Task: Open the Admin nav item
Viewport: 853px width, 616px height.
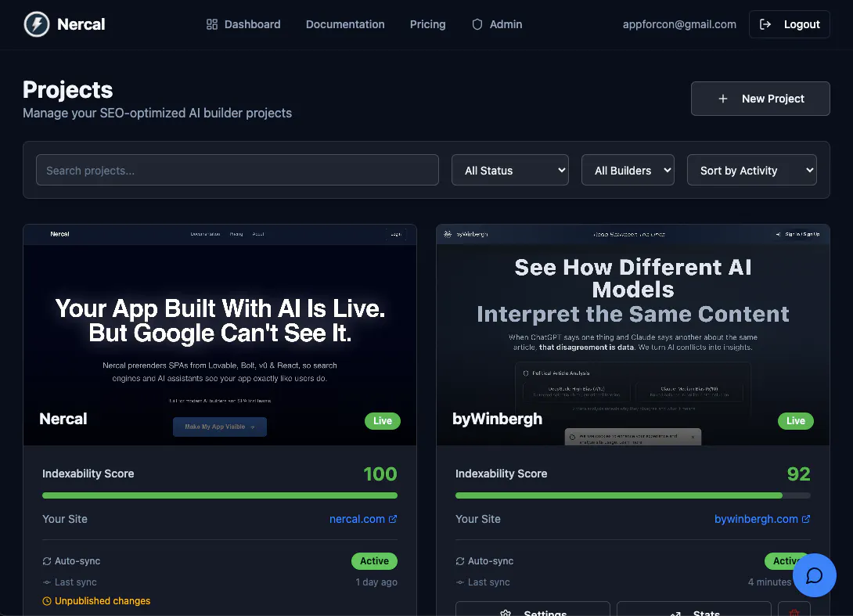Action: pyautogui.click(x=497, y=24)
